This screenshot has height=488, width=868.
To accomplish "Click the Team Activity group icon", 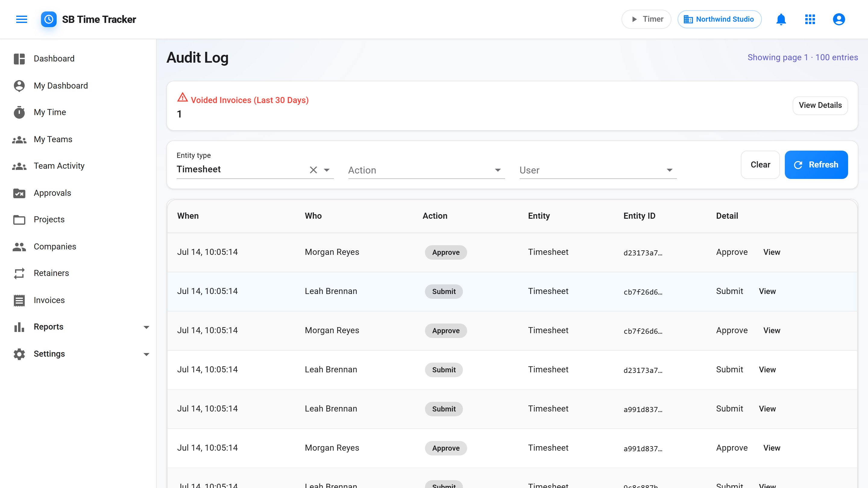I will pyautogui.click(x=19, y=166).
